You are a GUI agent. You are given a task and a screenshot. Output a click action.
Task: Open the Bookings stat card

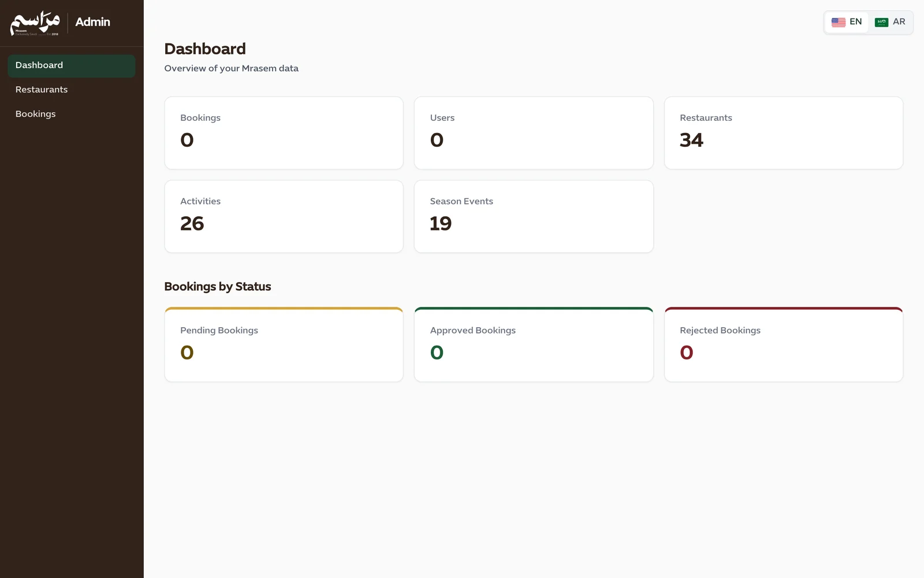coord(284,133)
